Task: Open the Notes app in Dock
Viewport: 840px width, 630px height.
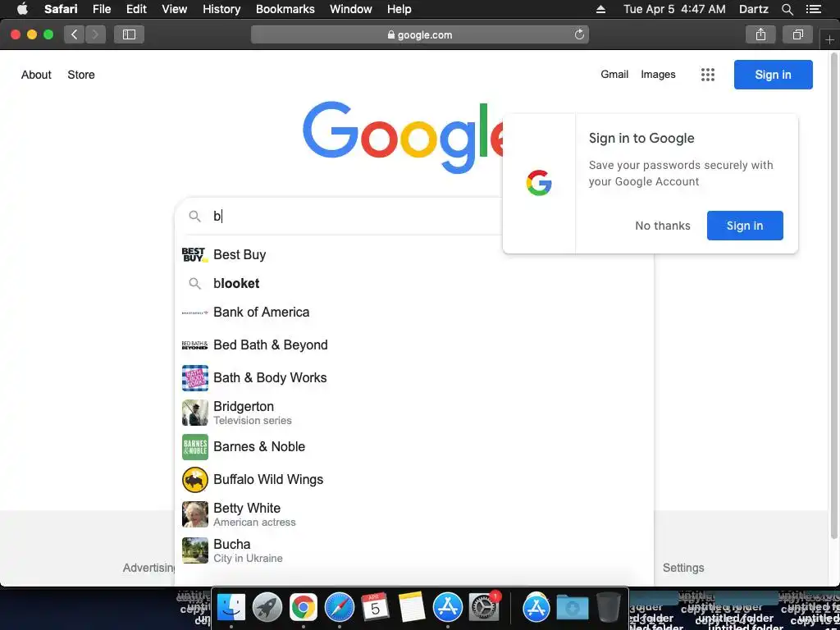Action: 412,607
